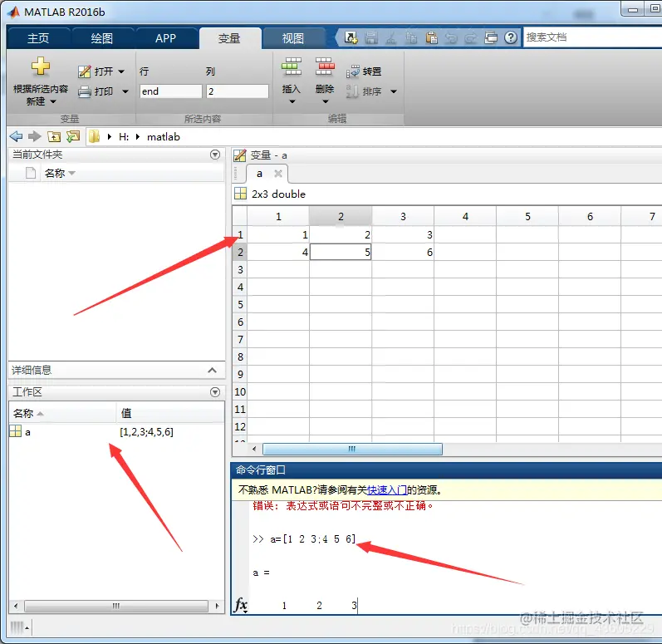
Task: Click variable a grid icon in Workspace
Action: (15, 431)
